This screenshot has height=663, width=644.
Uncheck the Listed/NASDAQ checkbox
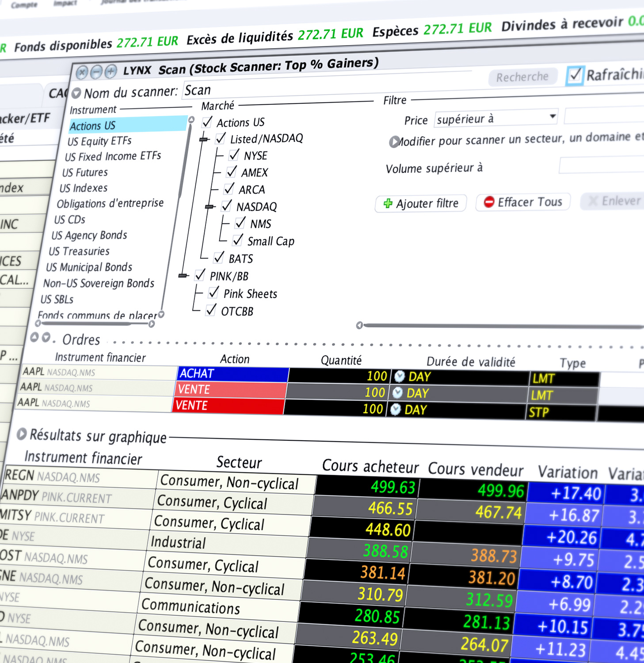(221, 138)
